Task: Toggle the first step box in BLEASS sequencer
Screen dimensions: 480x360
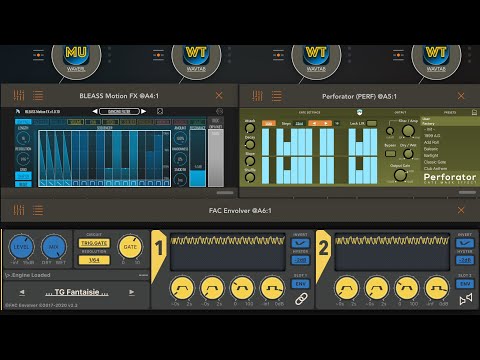Action: [42, 183]
